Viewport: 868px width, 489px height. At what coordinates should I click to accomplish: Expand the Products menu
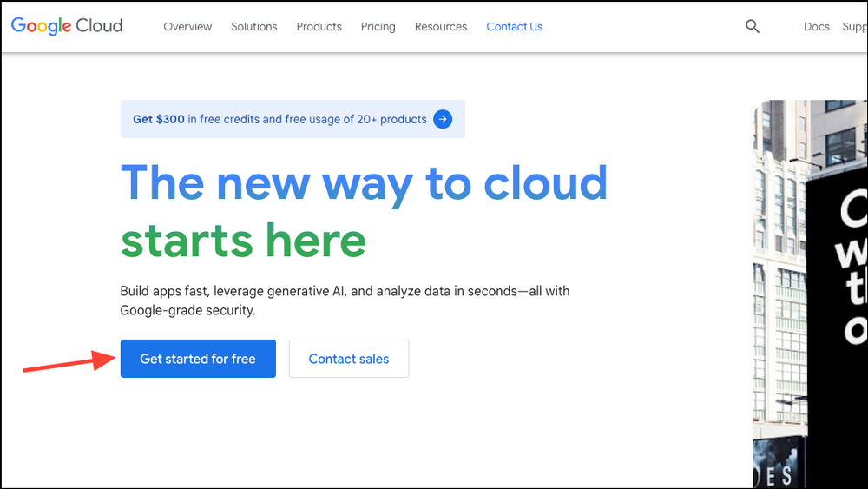(x=319, y=27)
